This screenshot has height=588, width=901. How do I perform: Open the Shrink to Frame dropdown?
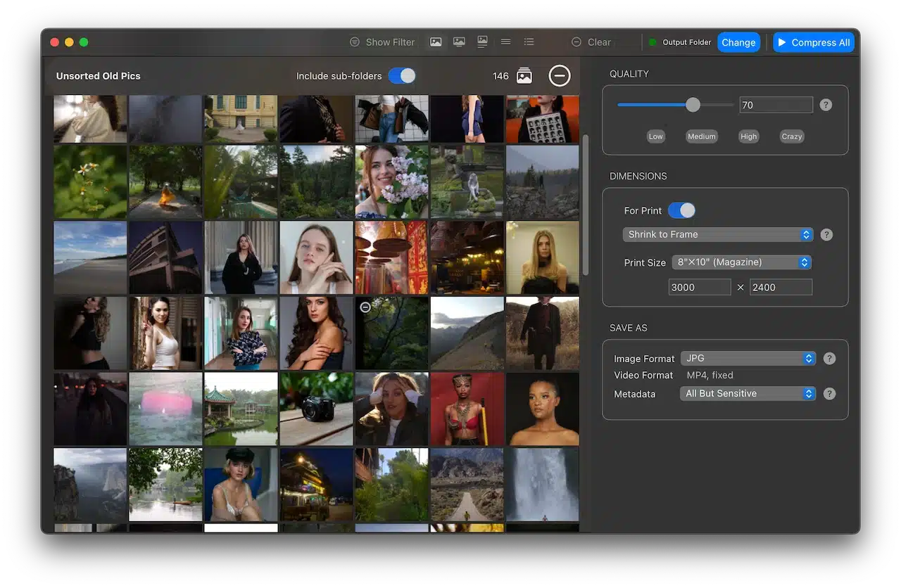coord(717,235)
